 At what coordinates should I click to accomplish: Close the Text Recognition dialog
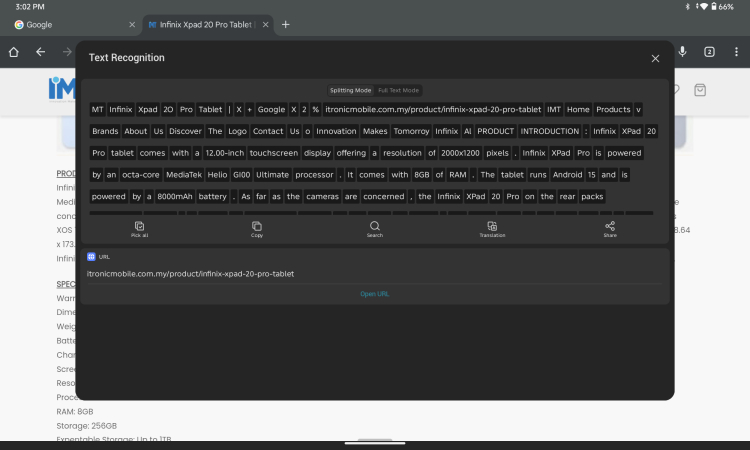click(x=655, y=58)
